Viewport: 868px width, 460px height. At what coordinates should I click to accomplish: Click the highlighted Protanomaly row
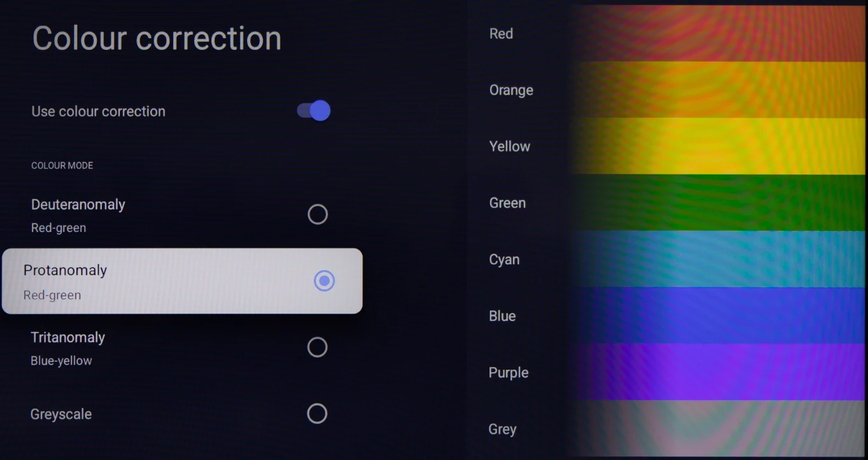(x=182, y=281)
